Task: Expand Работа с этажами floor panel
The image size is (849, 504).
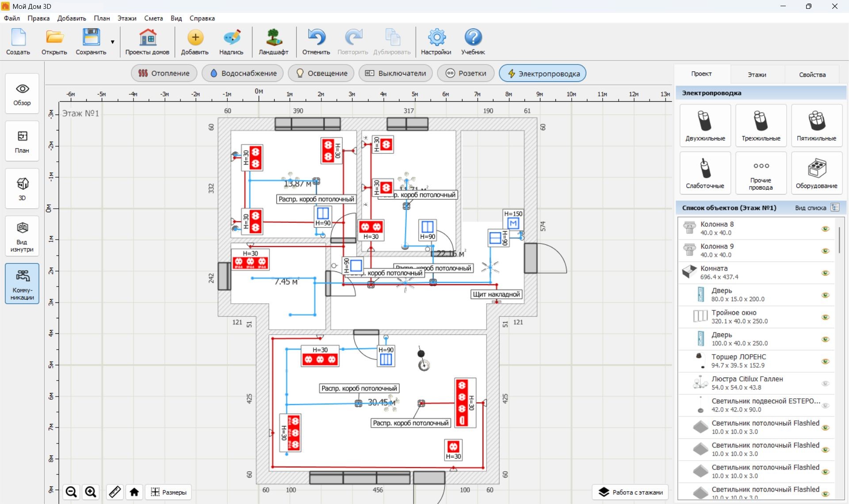Action: 631,492
